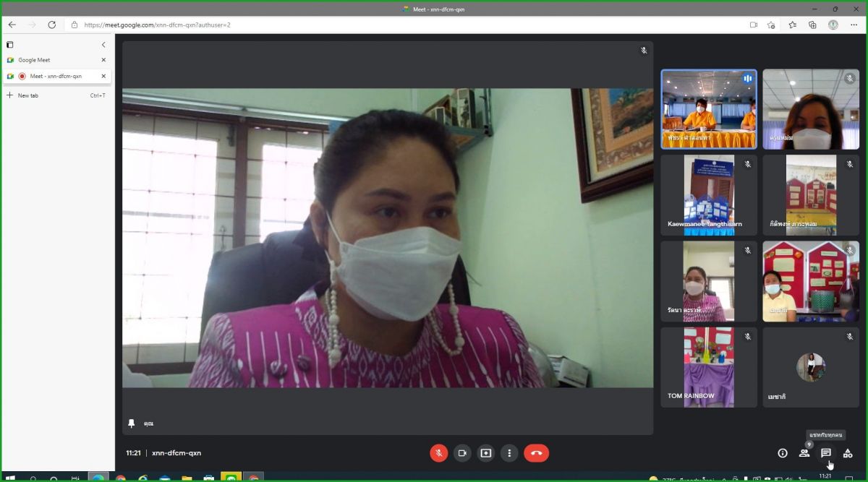Open the three-dot more options menu in Meet
The image size is (868, 482).
click(509, 453)
